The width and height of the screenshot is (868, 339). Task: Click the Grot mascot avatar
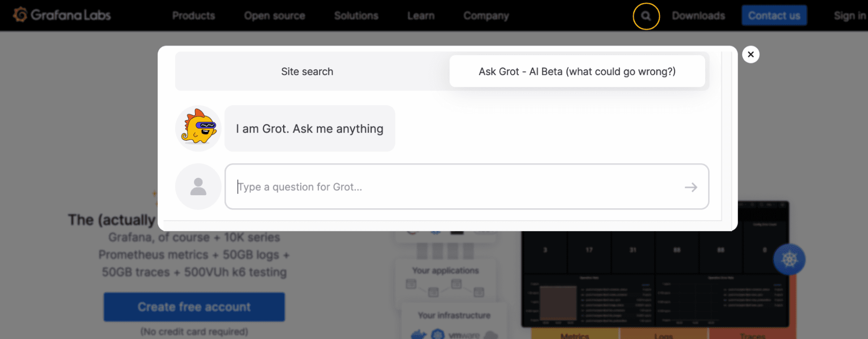tap(198, 128)
